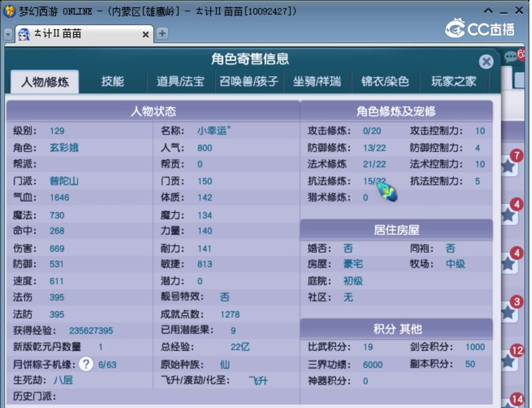Click the 房屋 value 豪宅
Screen dimensions: 532x408
353,264
